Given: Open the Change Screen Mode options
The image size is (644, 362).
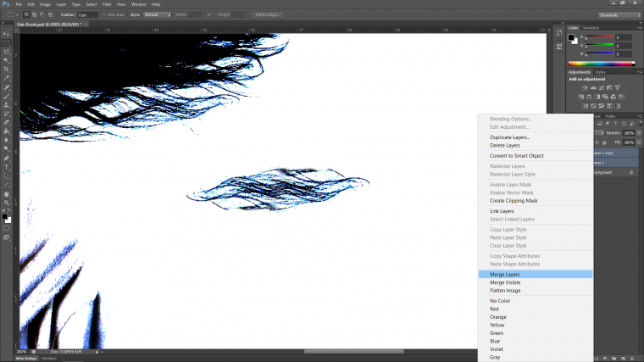Looking at the screenshot, I should (6, 237).
